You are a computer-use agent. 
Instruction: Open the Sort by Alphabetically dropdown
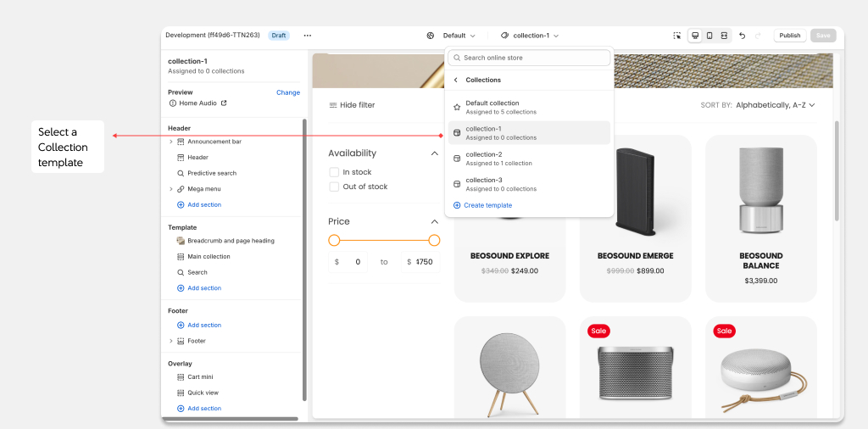[775, 105]
